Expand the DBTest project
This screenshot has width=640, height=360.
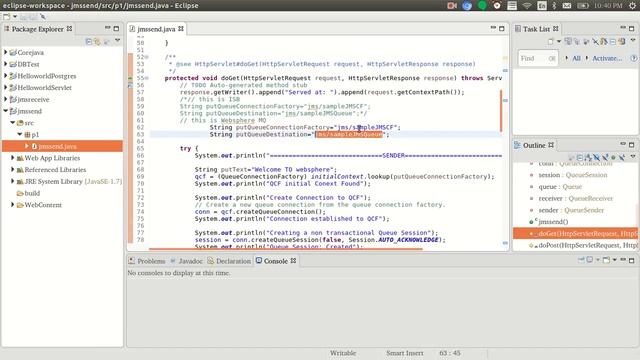click(5, 64)
